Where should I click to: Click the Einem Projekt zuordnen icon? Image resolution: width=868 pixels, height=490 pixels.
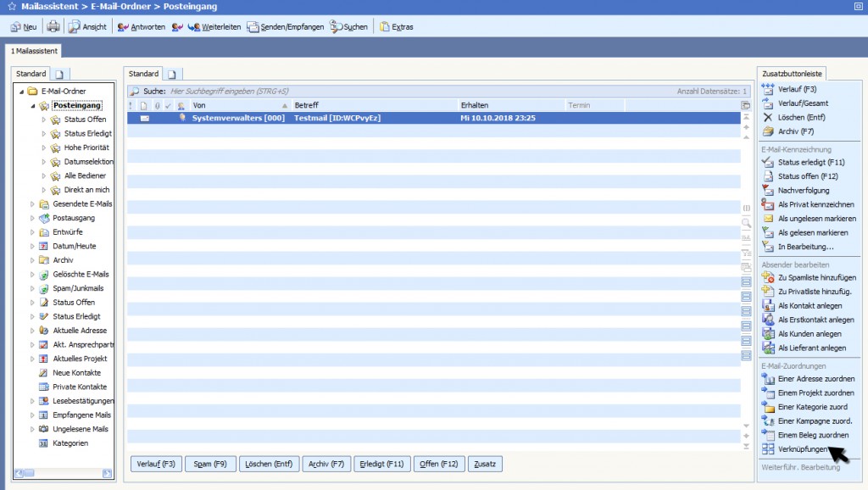[x=768, y=393]
